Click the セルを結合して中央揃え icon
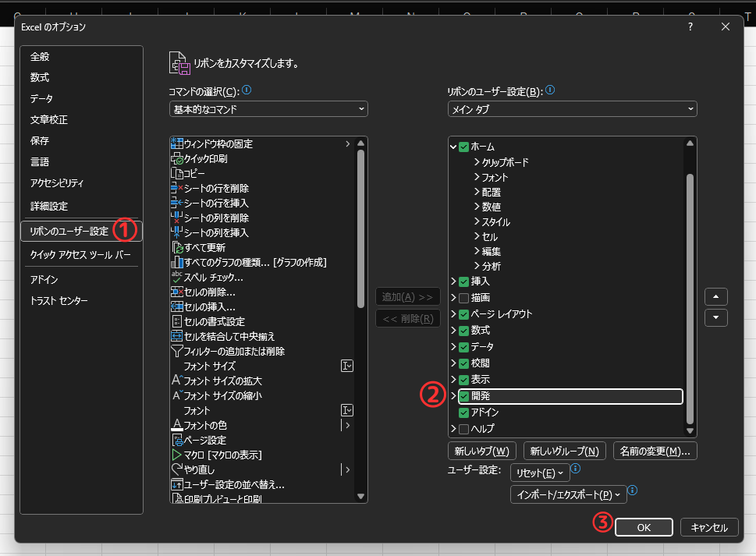The image size is (756, 556). [x=177, y=336]
